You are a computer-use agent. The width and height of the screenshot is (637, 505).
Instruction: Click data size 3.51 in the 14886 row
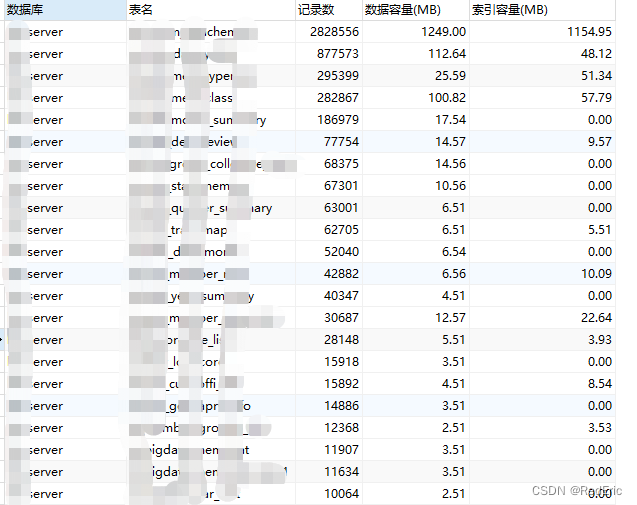click(x=454, y=405)
